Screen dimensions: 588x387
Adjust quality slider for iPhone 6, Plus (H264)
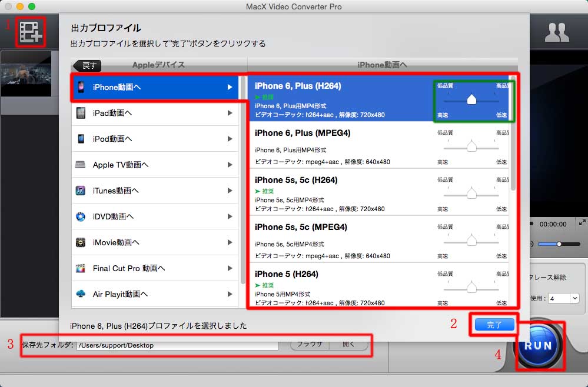[x=471, y=99]
